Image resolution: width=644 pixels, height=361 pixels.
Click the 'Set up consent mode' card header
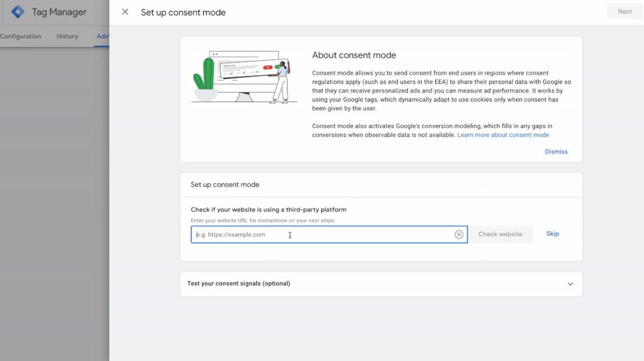pyautogui.click(x=225, y=185)
